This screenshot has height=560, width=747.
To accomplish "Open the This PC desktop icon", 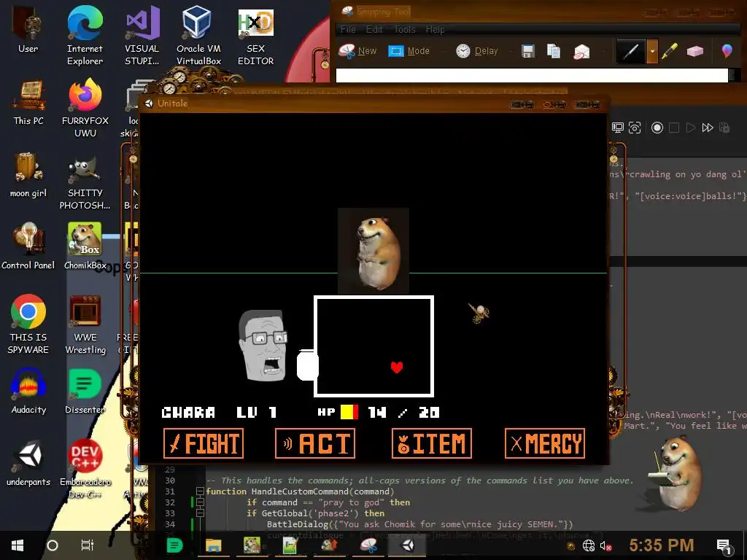I will pyautogui.click(x=28, y=102).
